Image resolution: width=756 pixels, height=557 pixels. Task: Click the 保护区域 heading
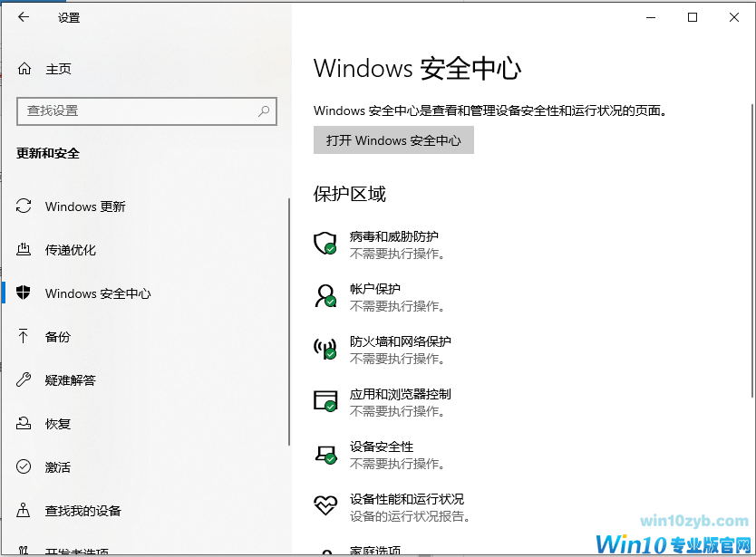click(x=350, y=194)
